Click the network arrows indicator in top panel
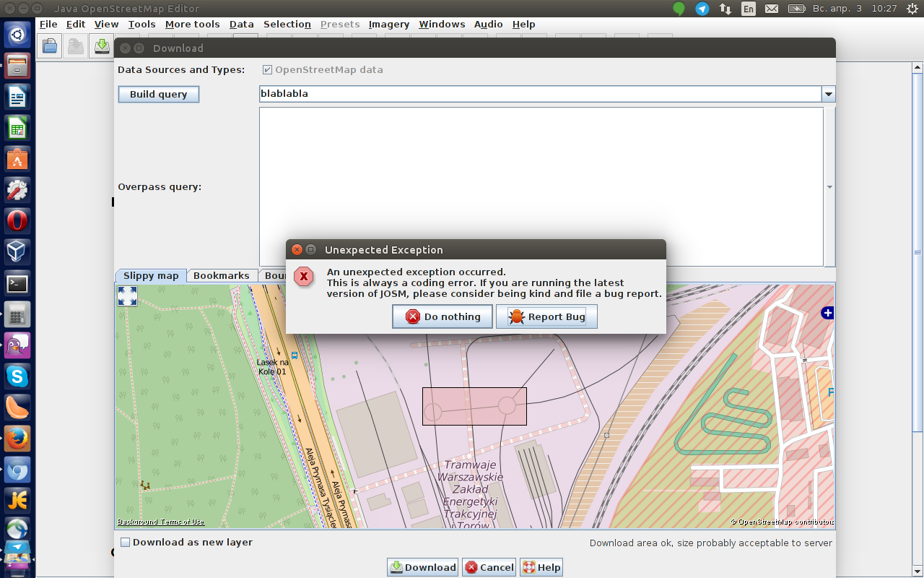 725,9
